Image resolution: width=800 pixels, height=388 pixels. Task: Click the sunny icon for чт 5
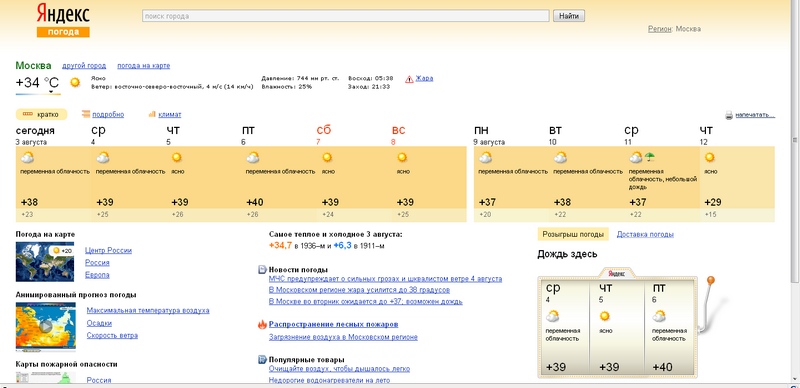coord(177,157)
